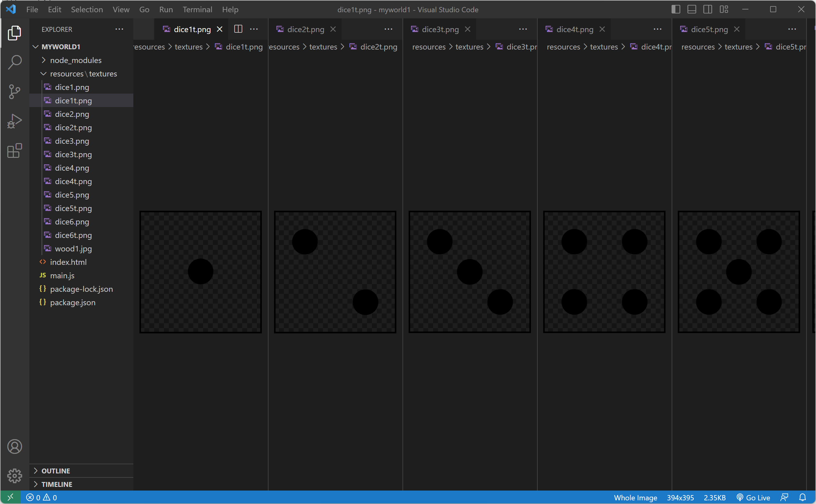
Task: Open the Source Control view
Action: [x=15, y=92]
